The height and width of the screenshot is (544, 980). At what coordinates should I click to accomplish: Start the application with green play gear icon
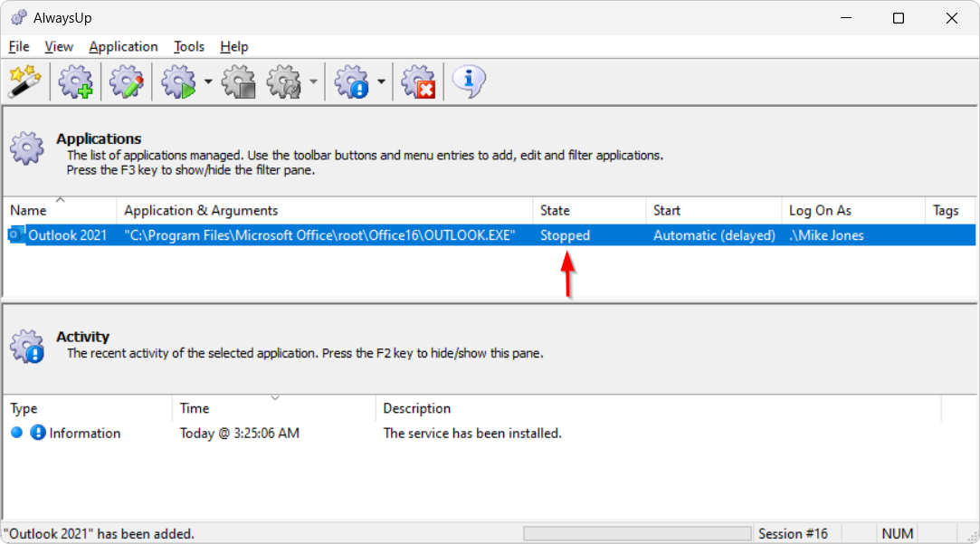[179, 81]
